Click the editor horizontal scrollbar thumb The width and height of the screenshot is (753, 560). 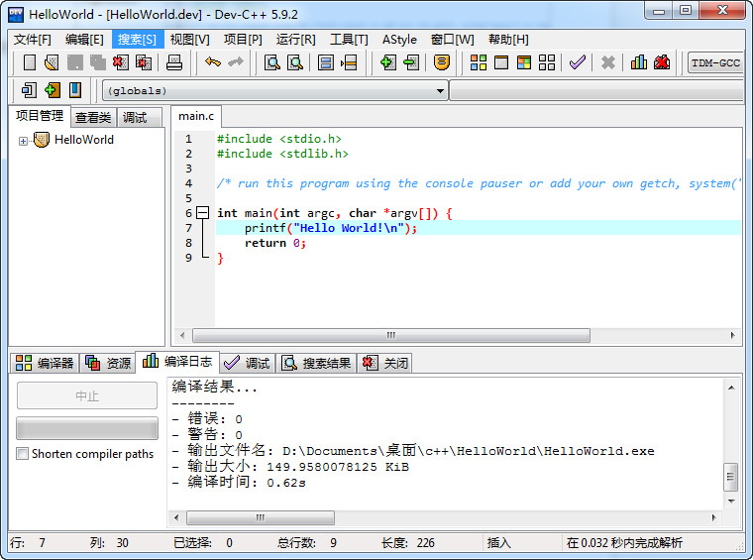391,335
